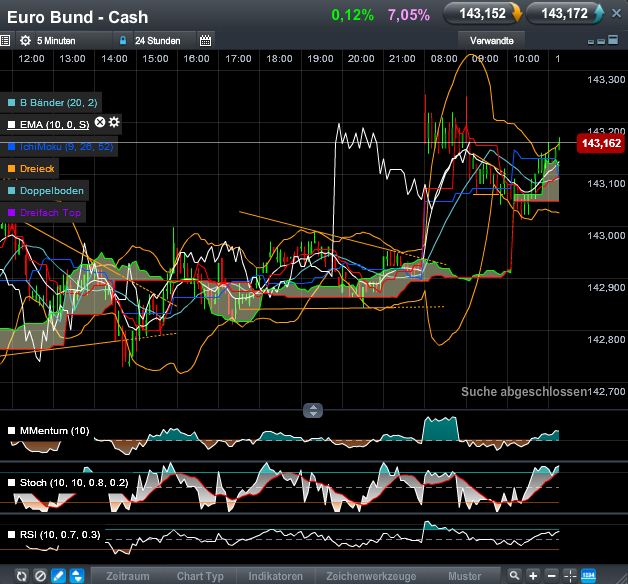Select the blue pencil drawing tool
Image resolution: width=628 pixels, height=584 pixels.
click(58, 576)
